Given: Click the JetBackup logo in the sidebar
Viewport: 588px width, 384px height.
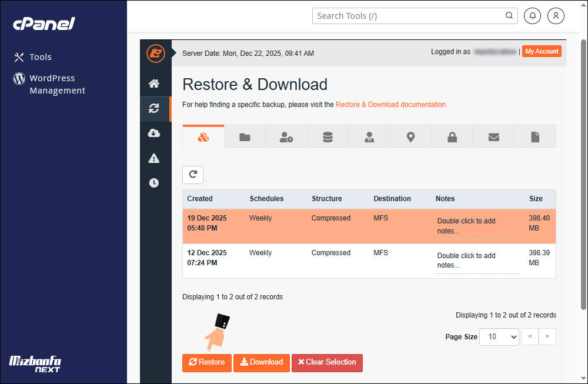Looking at the screenshot, I should pos(155,54).
